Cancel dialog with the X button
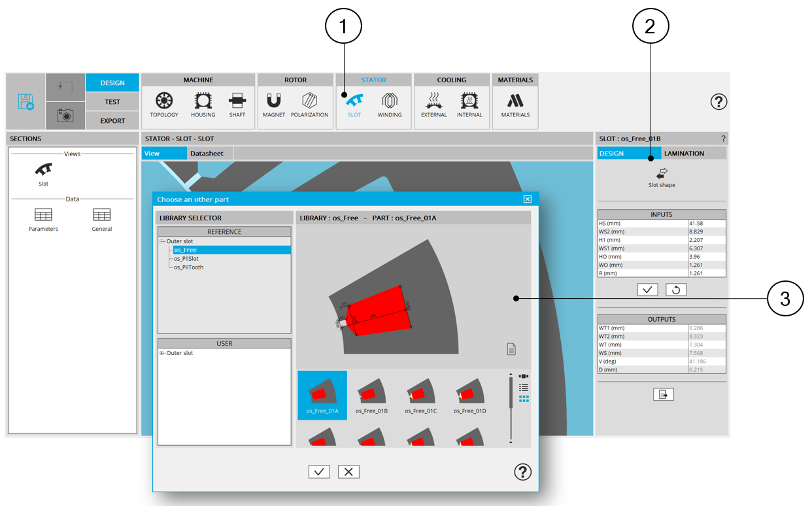 348,472
